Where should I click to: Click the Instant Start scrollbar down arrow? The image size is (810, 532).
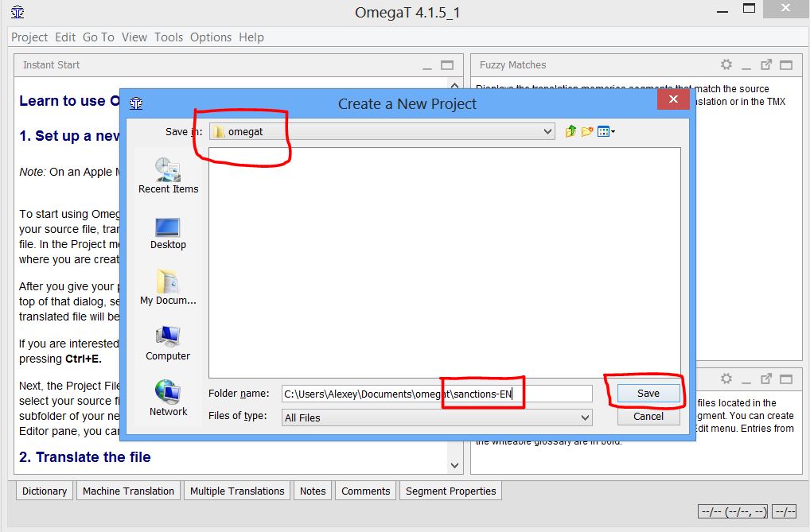point(454,465)
